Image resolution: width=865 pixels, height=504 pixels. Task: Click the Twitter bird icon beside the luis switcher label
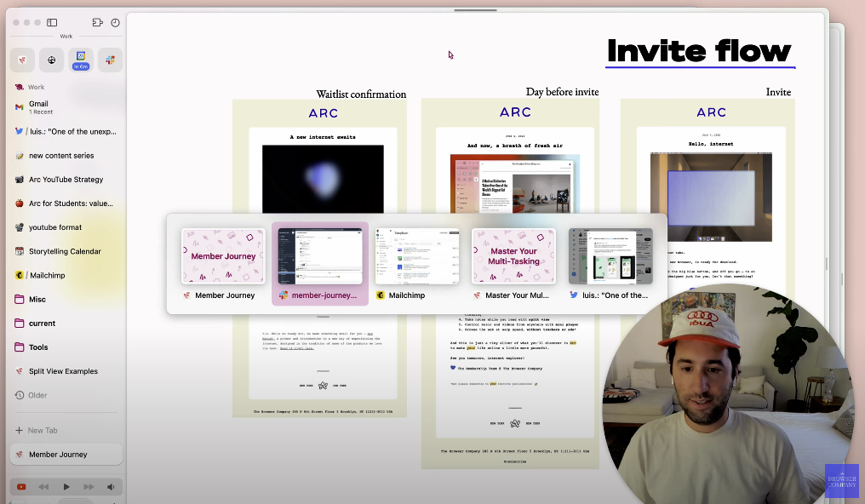[x=574, y=295]
